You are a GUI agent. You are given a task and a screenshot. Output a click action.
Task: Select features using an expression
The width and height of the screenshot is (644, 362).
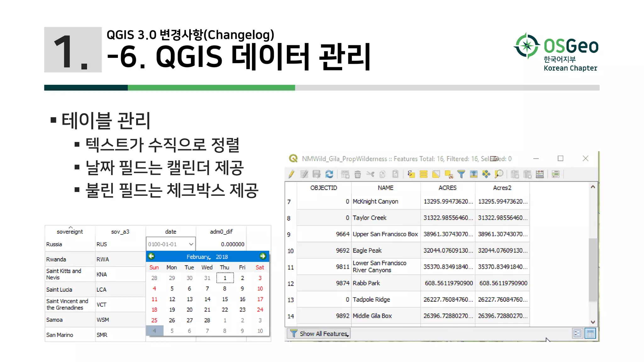(411, 174)
